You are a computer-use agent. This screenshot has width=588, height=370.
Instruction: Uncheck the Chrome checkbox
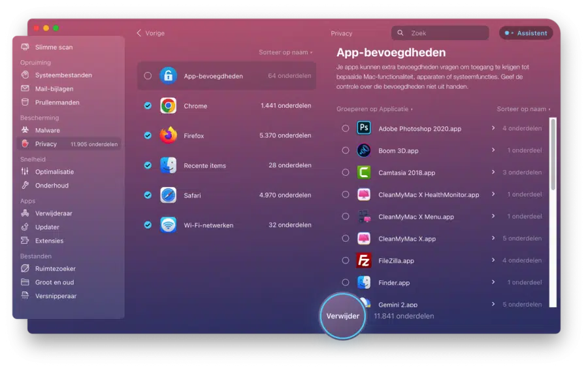click(148, 106)
